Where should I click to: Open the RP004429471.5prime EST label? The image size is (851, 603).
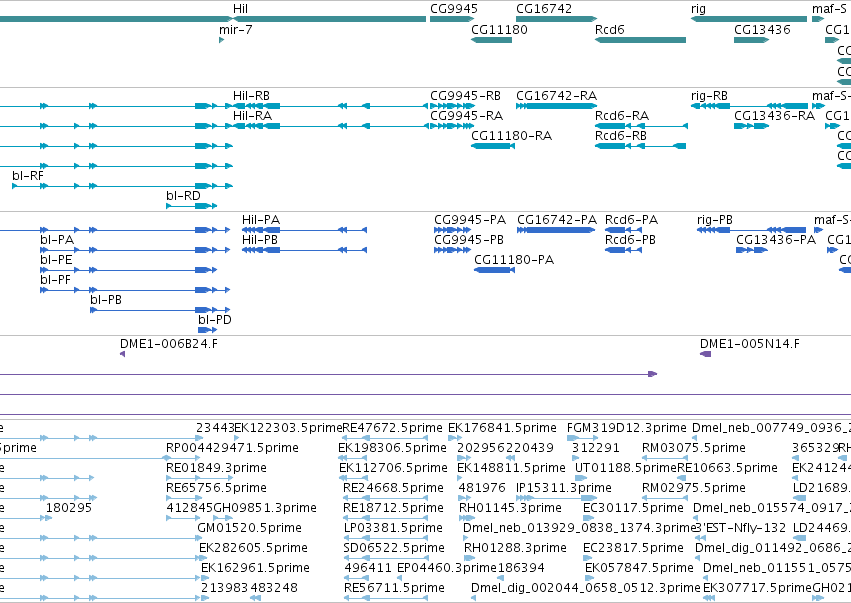click(x=232, y=448)
